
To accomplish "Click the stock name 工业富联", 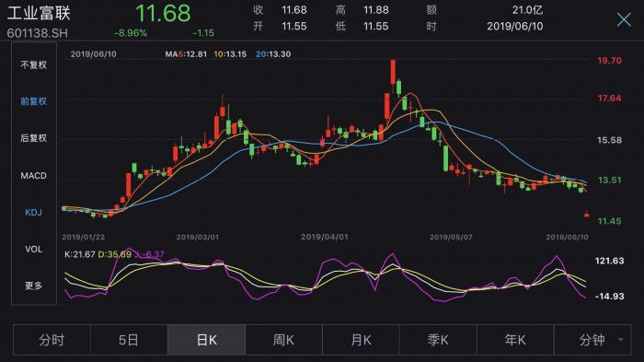I will (39, 13).
